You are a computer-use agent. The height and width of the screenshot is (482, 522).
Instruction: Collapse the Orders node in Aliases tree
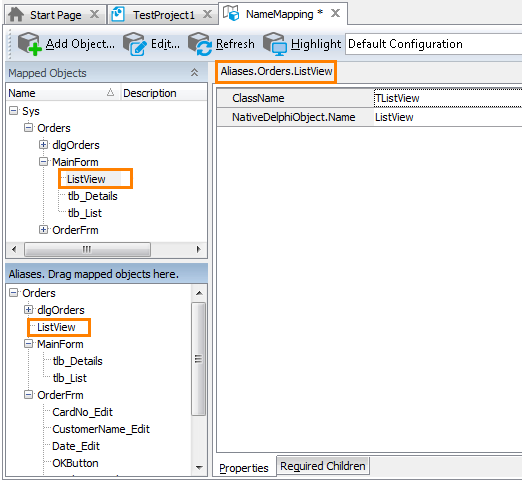tap(13, 293)
